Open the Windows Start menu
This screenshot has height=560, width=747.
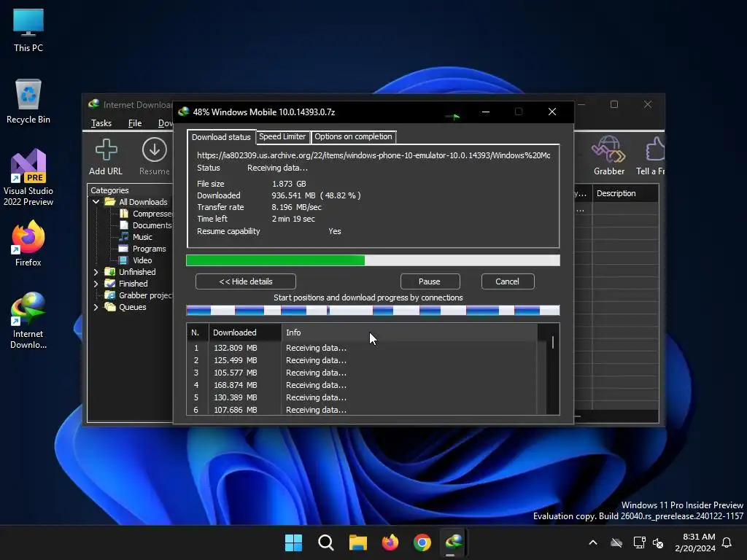coord(293,542)
